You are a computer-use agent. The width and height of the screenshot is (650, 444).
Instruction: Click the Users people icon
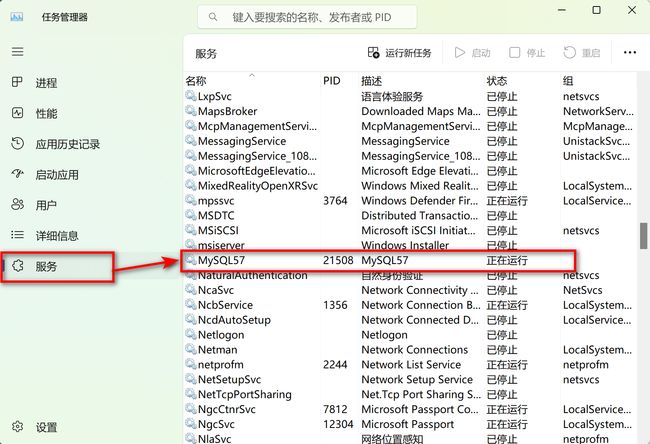coord(17,204)
